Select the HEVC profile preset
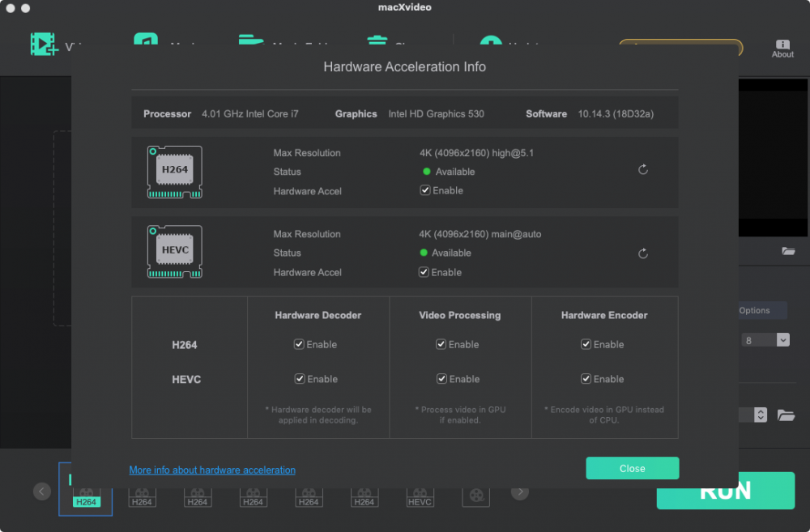Viewport: 810px width, 532px height. click(x=420, y=497)
